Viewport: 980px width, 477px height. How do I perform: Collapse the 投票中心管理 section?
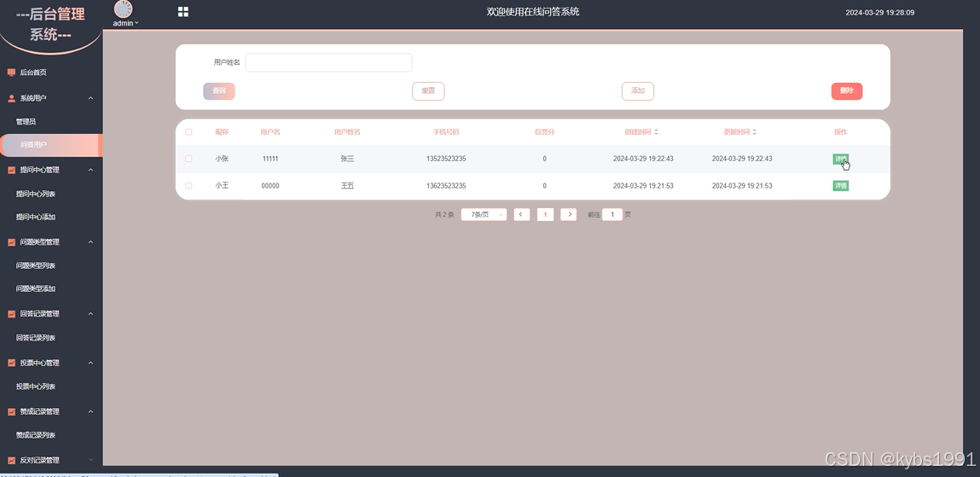point(90,363)
